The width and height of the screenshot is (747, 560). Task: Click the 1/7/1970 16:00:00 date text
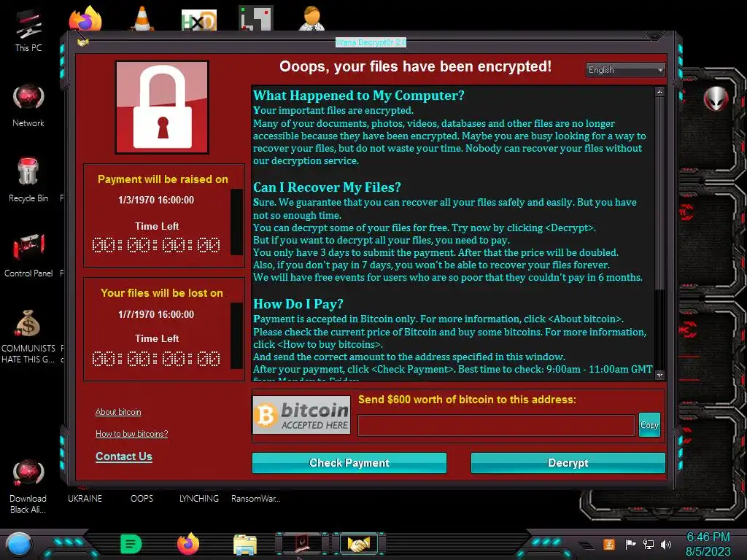coord(156,314)
